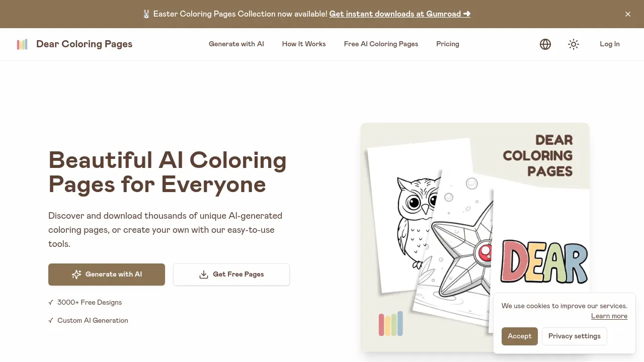Open the language globe selector

pos(545,44)
